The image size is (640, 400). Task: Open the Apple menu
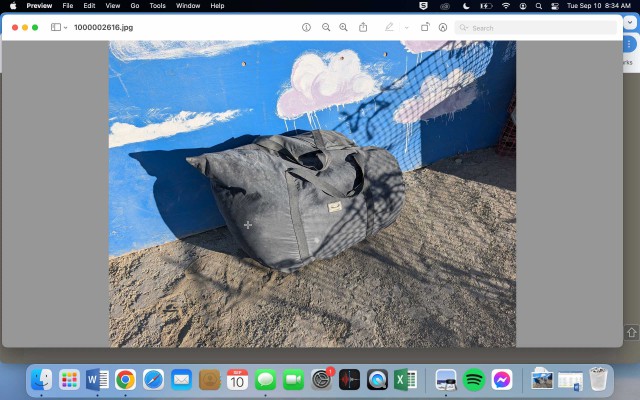(13, 6)
